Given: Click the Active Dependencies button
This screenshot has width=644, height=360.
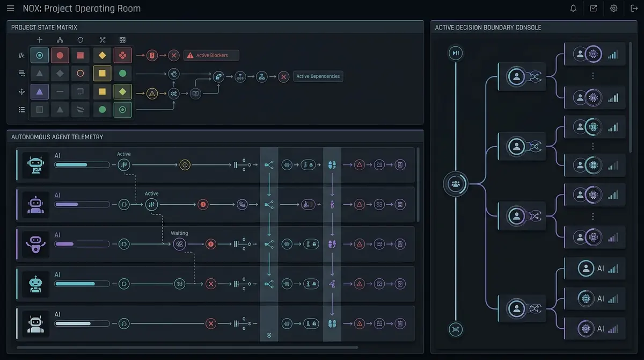Looking at the screenshot, I should click(318, 76).
